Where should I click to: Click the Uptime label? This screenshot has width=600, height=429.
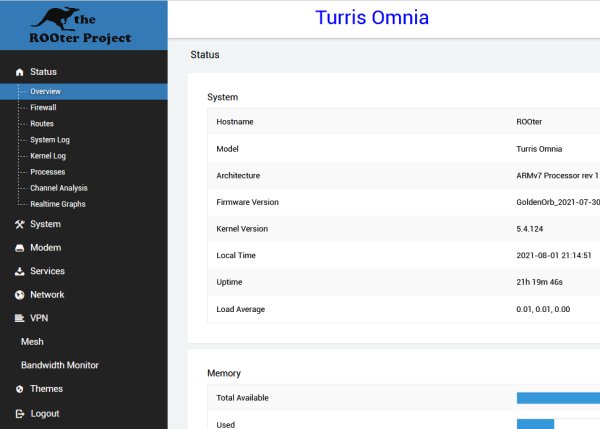coord(229,282)
